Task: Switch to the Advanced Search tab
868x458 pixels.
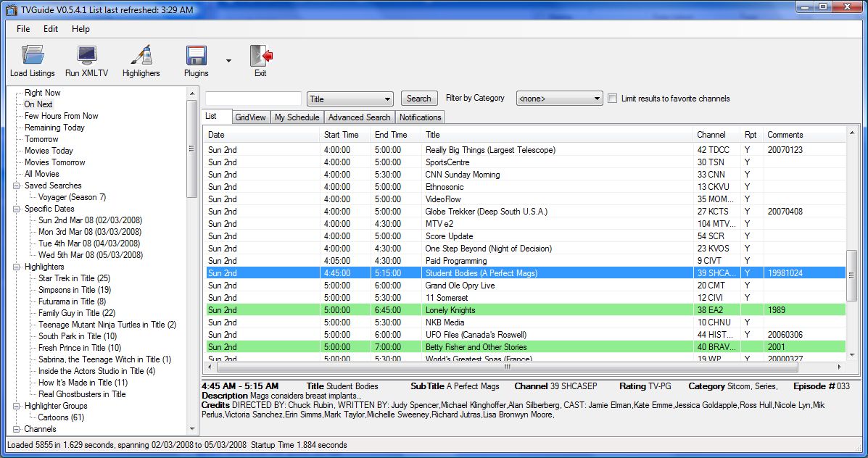Action: (x=359, y=117)
